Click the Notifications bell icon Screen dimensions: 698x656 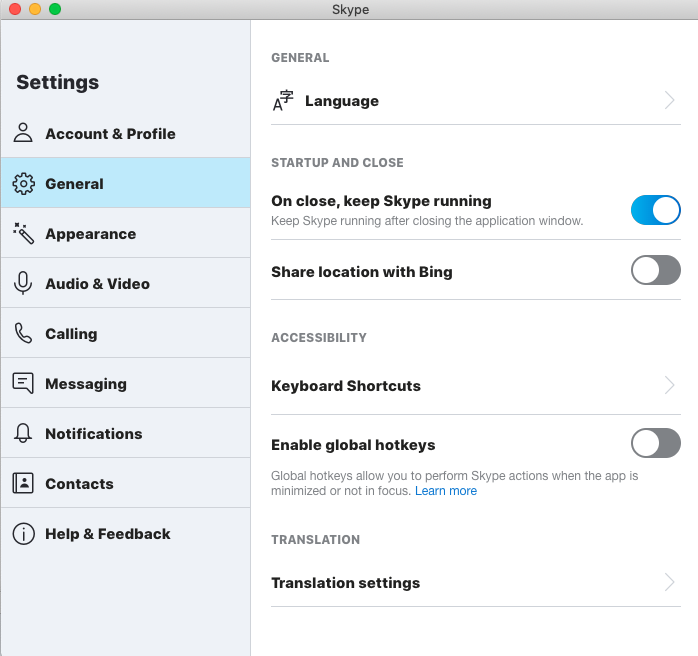click(23, 433)
